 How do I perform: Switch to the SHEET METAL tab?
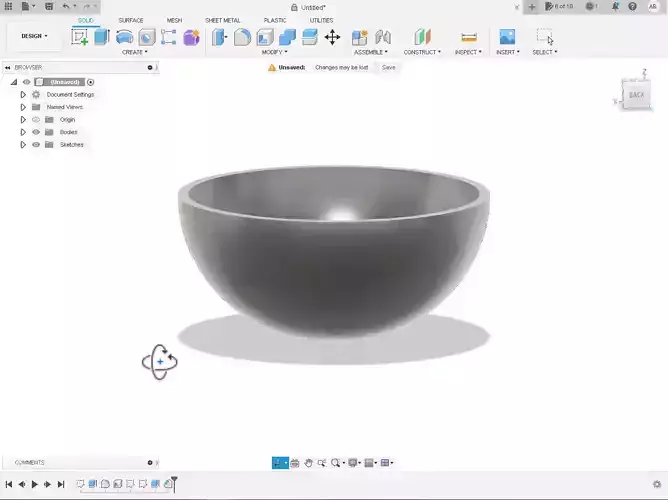pyautogui.click(x=222, y=20)
